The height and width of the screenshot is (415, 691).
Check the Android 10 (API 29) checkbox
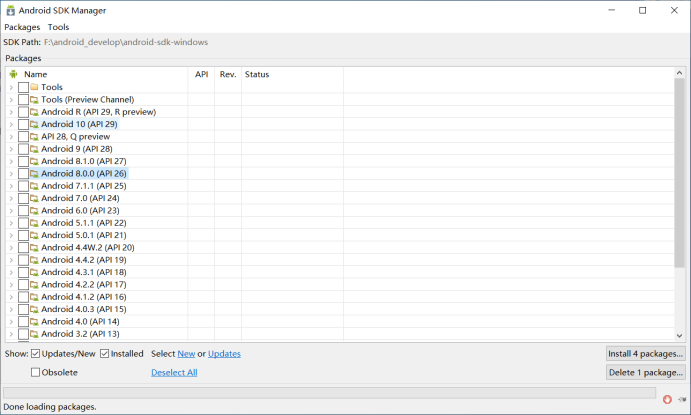pyautogui.click(x=23, y=124)
